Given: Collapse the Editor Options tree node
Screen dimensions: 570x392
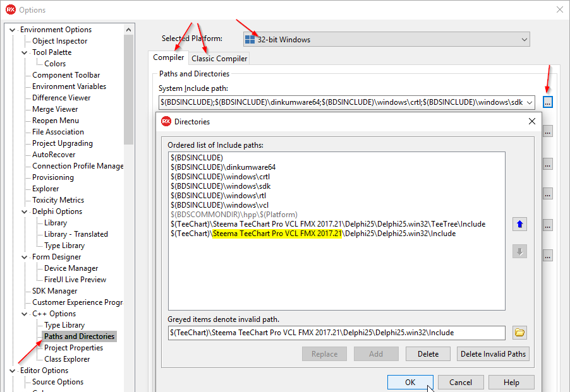Looking at the screenshot, I should click(x=13, y=371).
